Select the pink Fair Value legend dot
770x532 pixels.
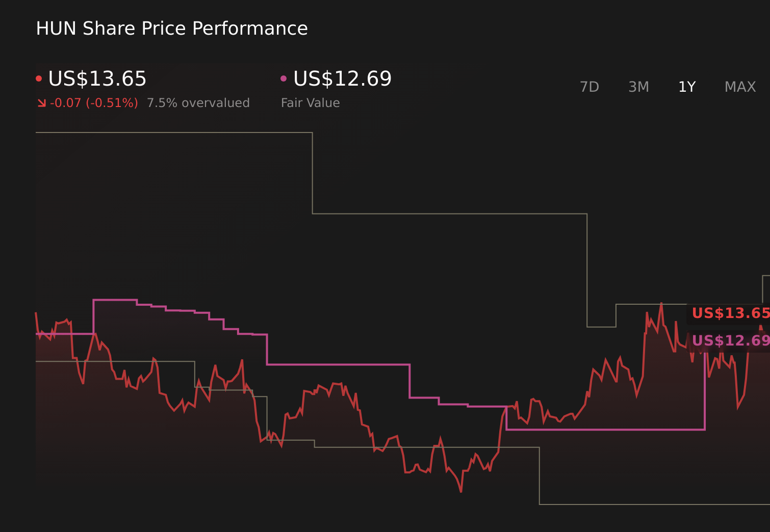point(284,78)
